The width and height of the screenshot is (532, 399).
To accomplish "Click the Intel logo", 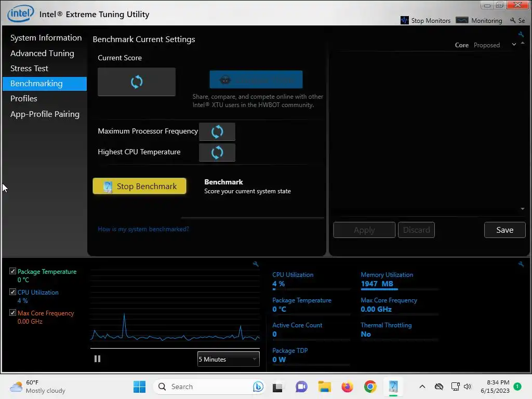I will [x=21, y=14].
